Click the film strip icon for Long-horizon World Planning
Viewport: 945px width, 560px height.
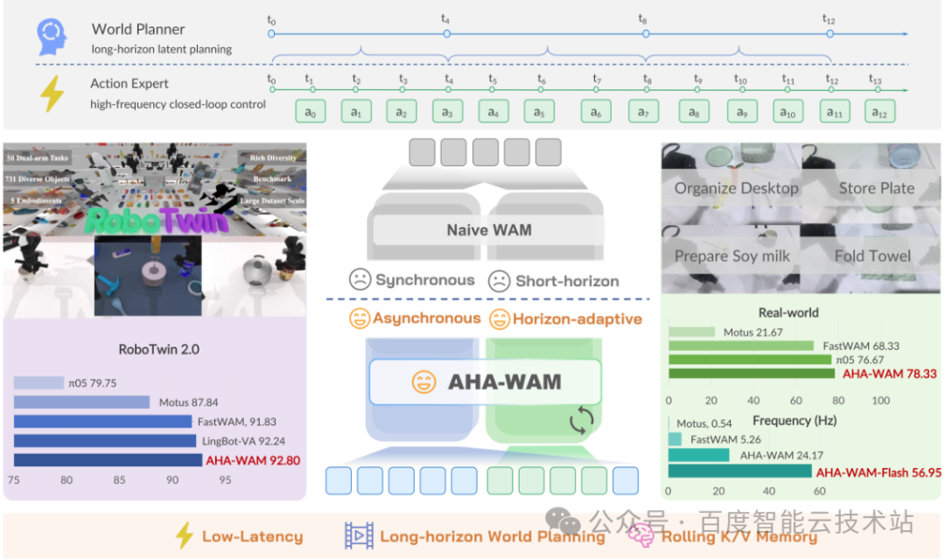(359, 535)
